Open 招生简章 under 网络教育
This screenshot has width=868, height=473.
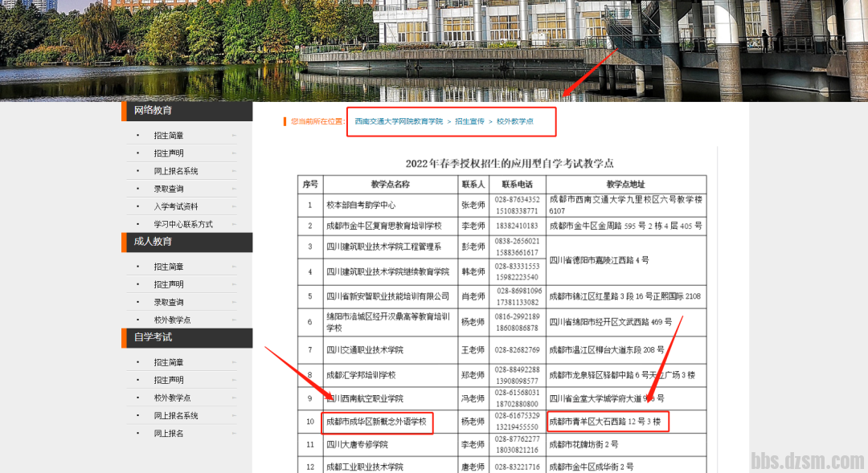point(169,136)
